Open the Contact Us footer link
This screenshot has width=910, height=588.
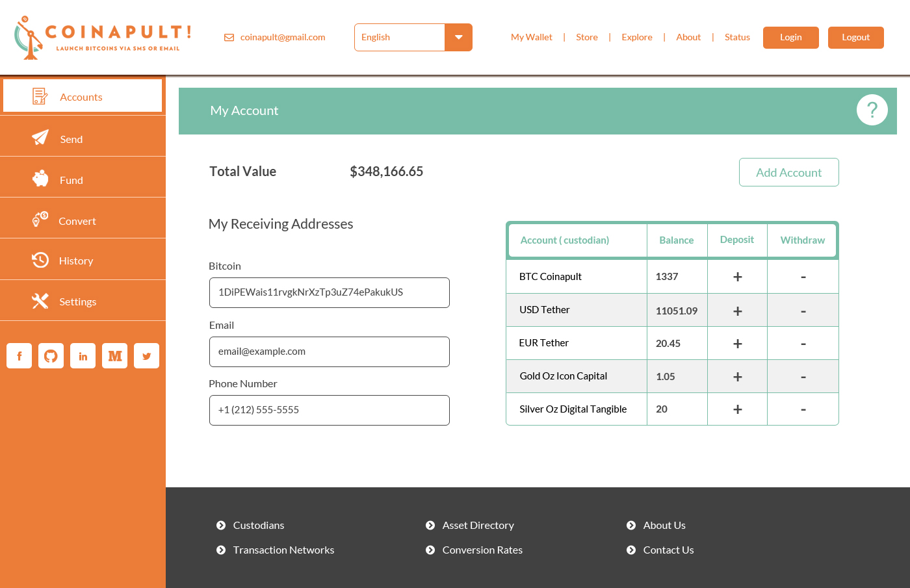[669, 550]
